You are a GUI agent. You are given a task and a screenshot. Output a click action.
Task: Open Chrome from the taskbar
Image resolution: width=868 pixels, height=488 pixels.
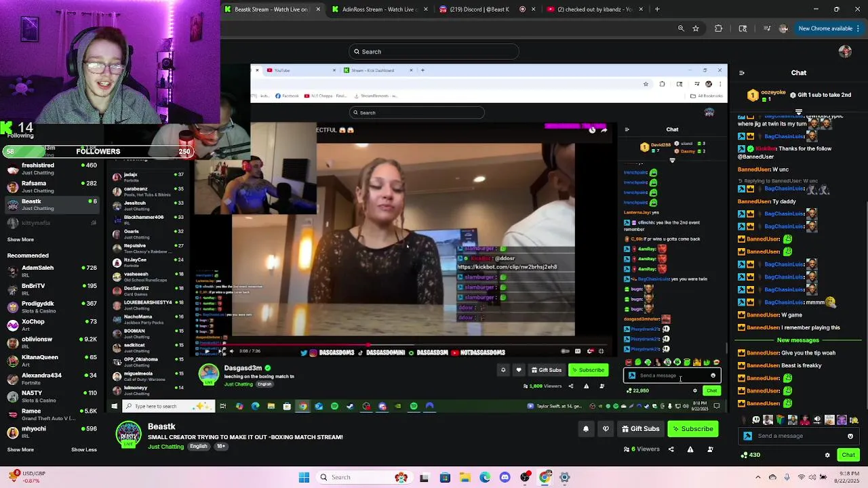click(x=545, y=477)
